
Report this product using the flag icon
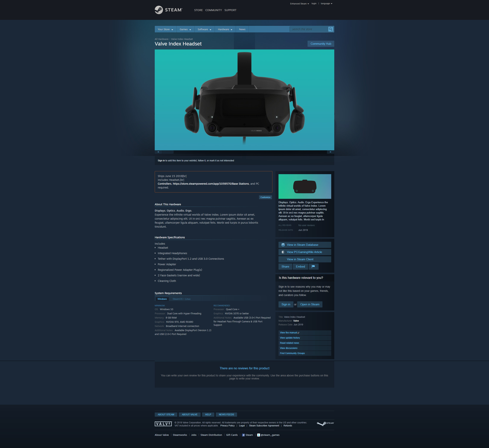(x=313, y=266)
